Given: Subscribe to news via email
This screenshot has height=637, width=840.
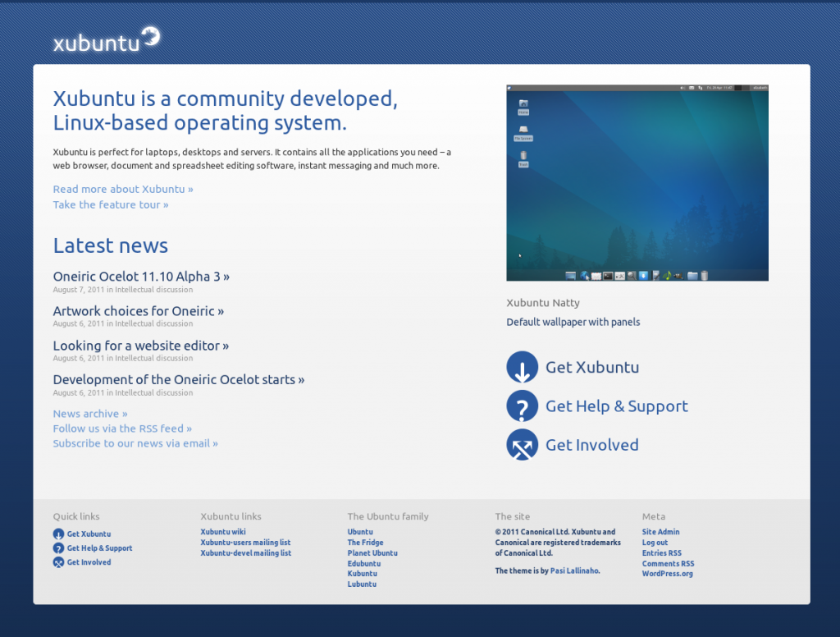Looking at the screenshot, I should tap(135, 443).
